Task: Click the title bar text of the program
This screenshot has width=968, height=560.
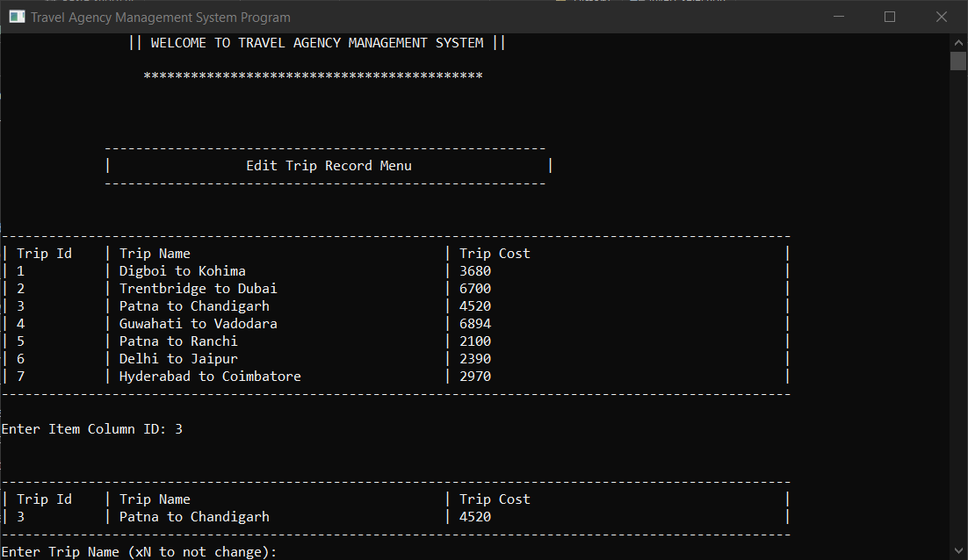Action: pyautogui.click(x=163, y=17)
